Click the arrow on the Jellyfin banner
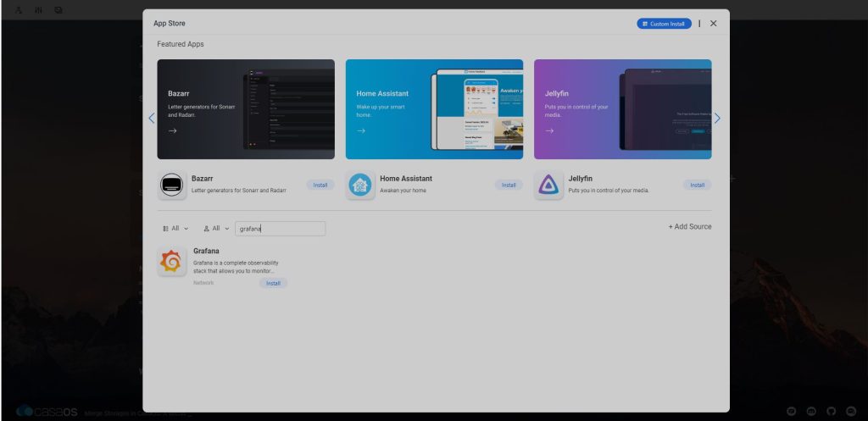Viewport: 868px width, 421px height. click(549, 131)
